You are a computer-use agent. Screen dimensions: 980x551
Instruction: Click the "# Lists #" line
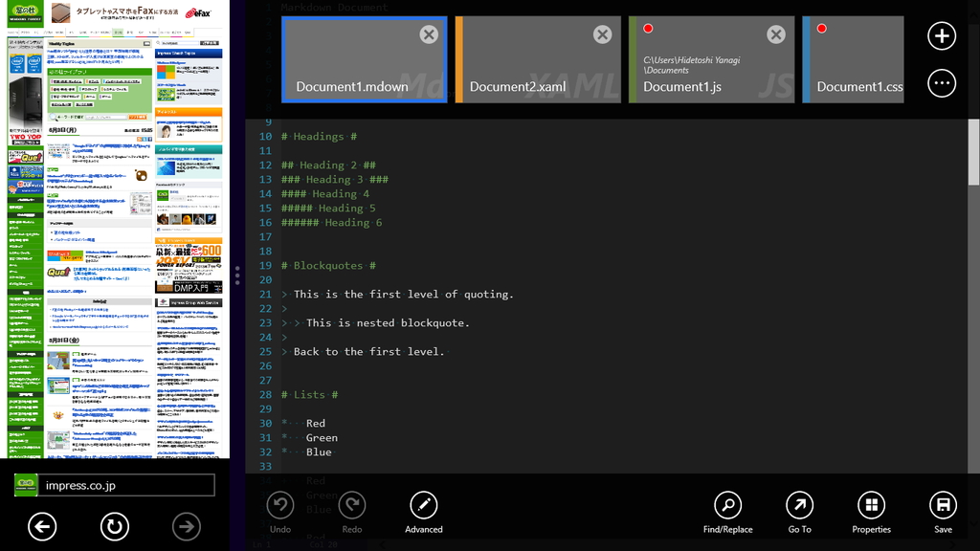point(309,395)
